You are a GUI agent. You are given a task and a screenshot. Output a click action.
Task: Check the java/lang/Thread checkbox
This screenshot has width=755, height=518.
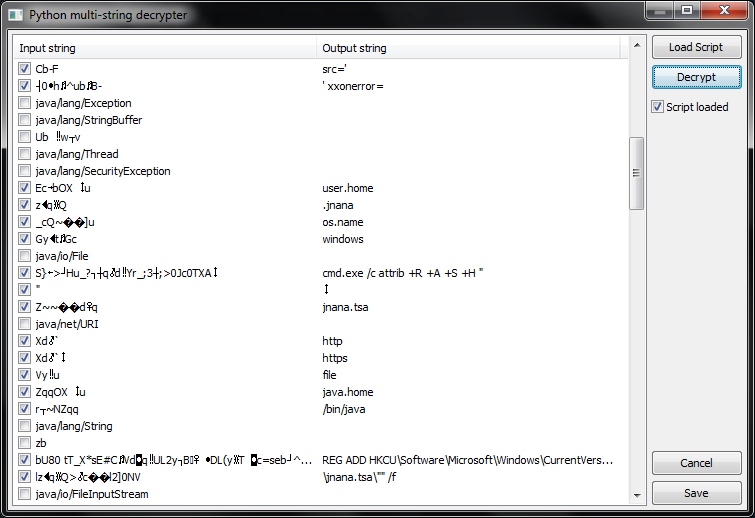pos(25,154)
